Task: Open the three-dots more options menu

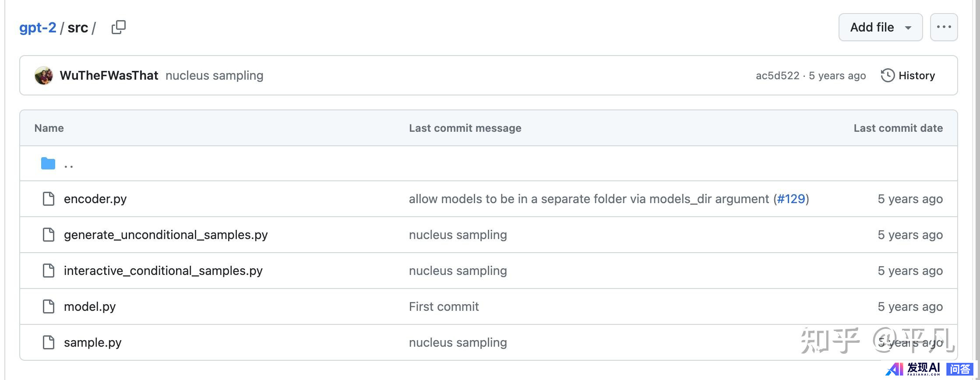Action: [944, 27]
